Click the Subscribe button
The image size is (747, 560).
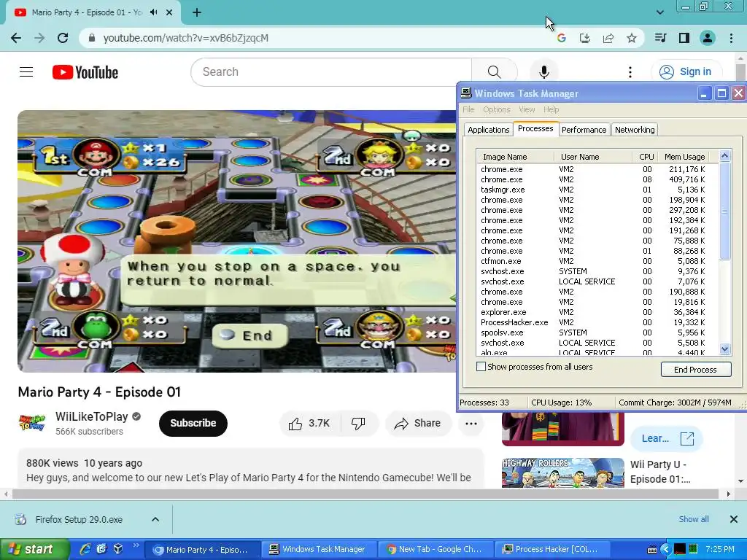pos(193,424)
